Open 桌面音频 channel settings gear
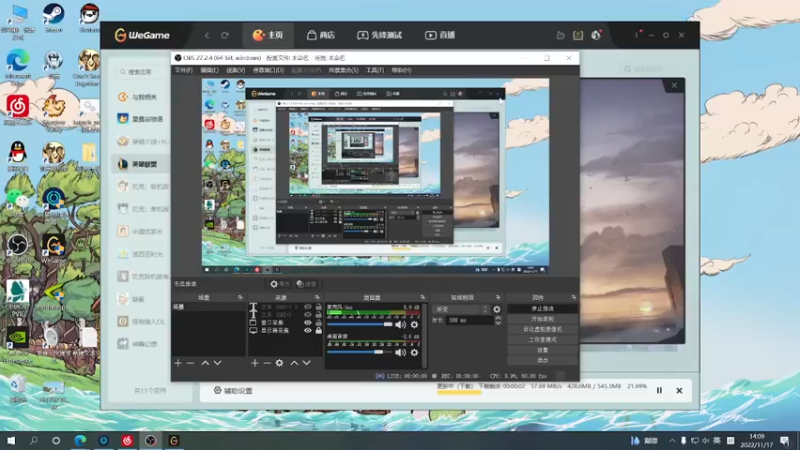800x450 pixels. (414, 352)
